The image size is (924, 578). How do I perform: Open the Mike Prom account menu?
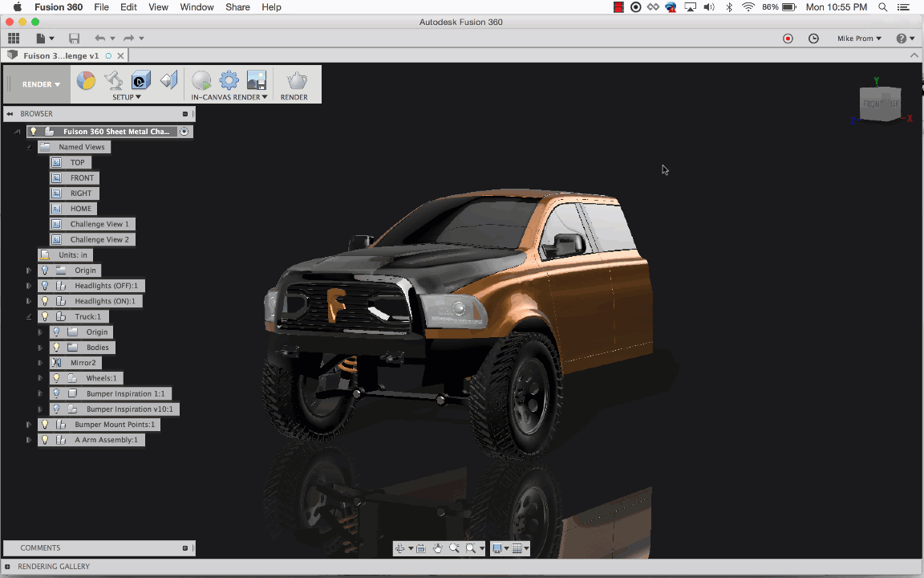click(859, 39)
